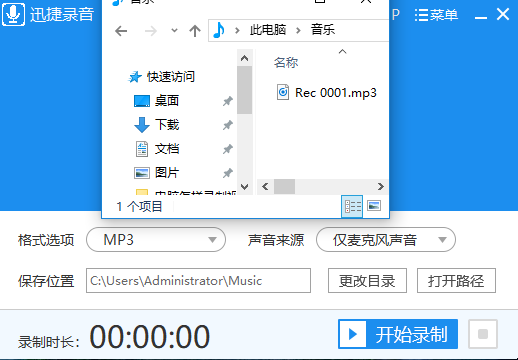Go up one folder level
Screen dimensions: 518x360
(x=195, y=31)
